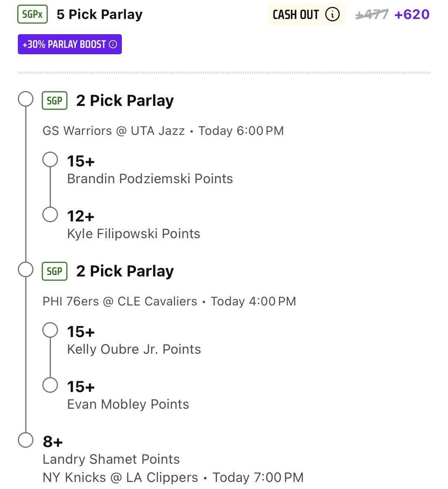This screenshot has width=448, height=489.
Task: Click the SGPx badge icon
Action: tap(33, 15)
